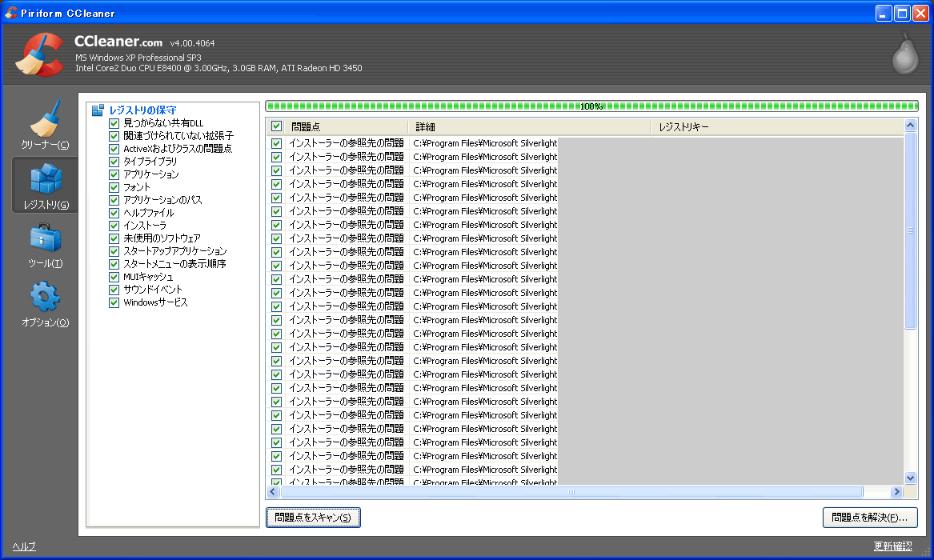Screen dimensions: 934x560
Task: Toggle the アプリケーション checkbox
Action: (x=114, y=174)
